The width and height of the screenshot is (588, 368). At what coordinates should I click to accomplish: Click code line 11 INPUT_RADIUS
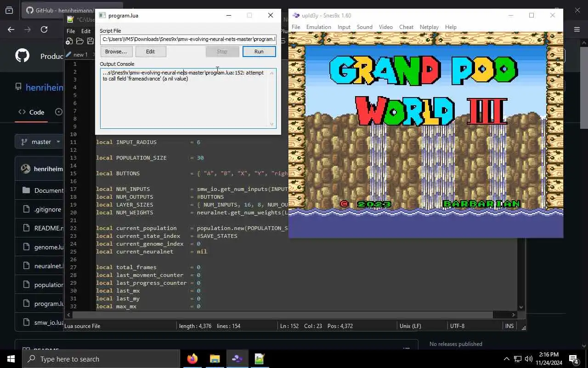(148, 142)
